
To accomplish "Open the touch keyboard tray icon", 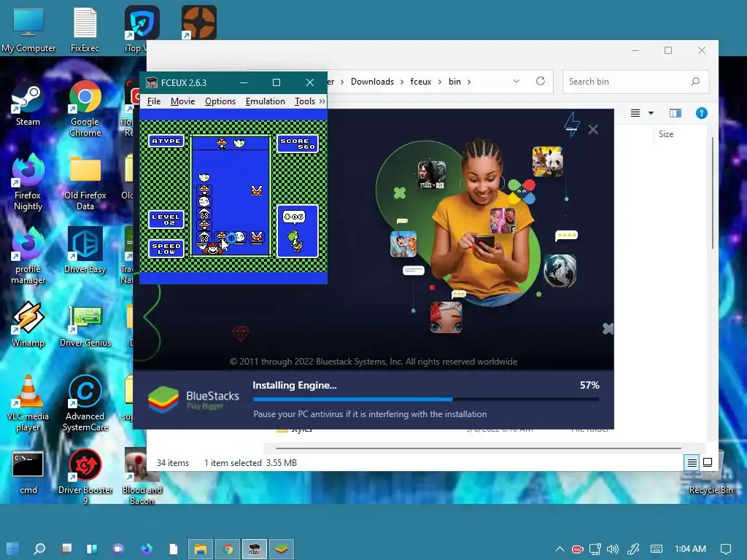I will click(656, 549).
